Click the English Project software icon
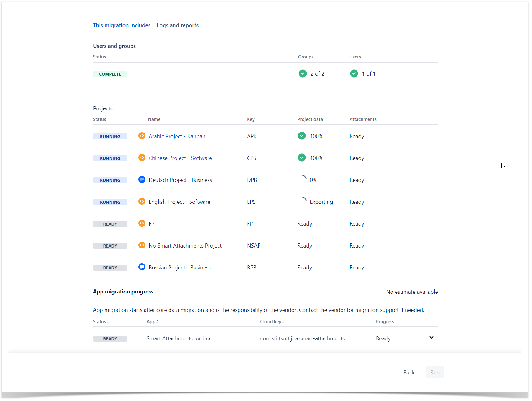532x401 pixels. click(142, 201)
